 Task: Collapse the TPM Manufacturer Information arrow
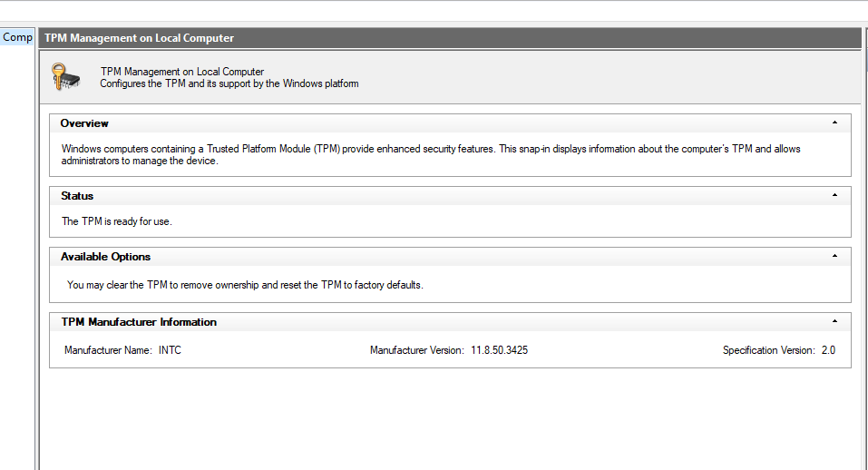point(834,321)
